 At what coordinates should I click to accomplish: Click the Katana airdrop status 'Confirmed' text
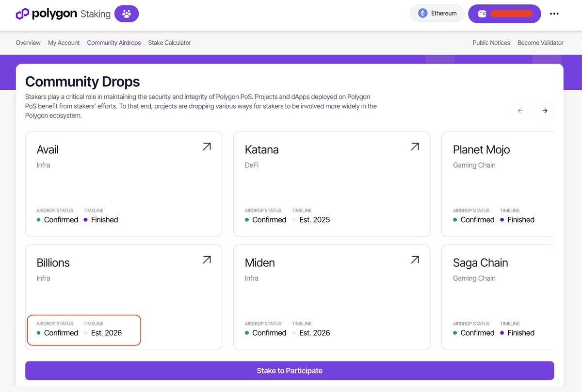pyautogui.click(x=269, y=220)
